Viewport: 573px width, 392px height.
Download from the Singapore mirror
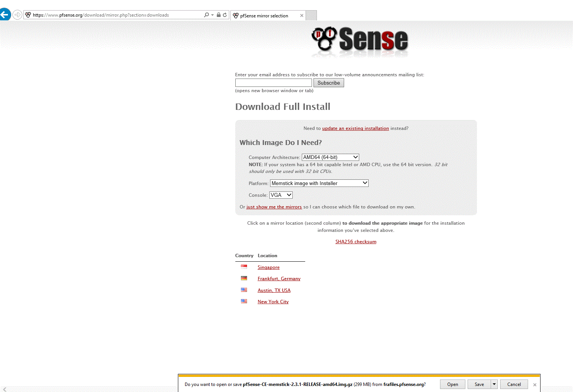click(269, 267)
